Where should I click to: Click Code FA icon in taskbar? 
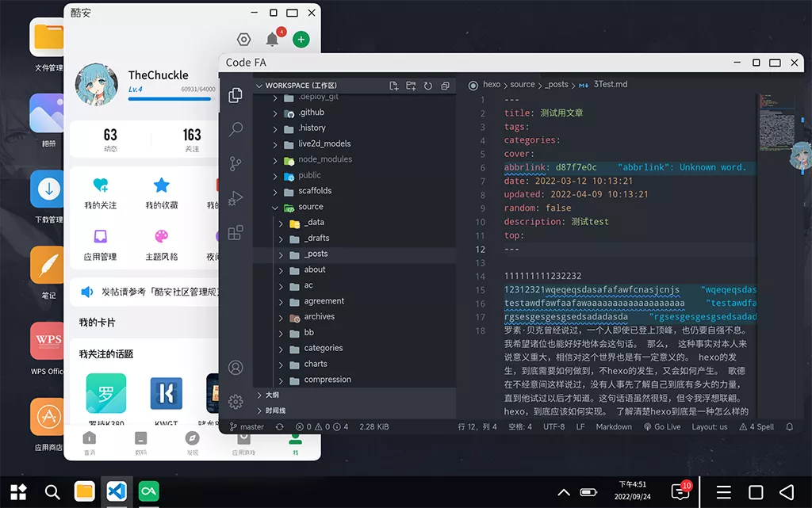pos(117,491)
